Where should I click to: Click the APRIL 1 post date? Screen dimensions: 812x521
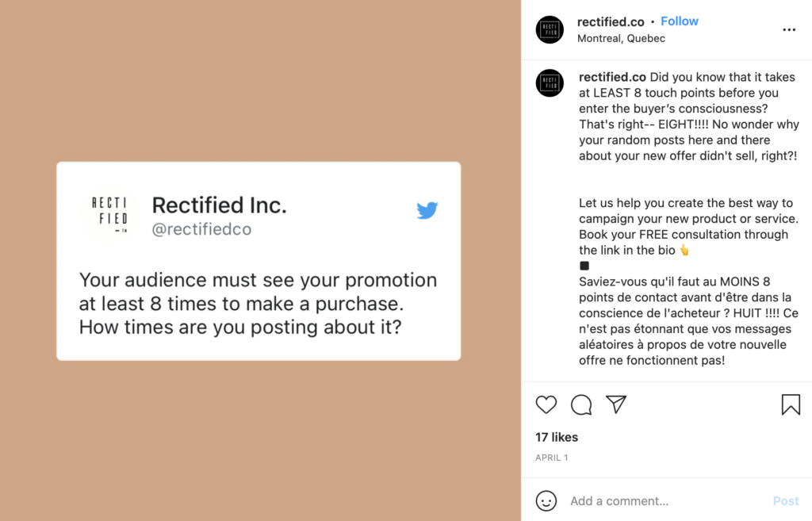pos(552,458)
